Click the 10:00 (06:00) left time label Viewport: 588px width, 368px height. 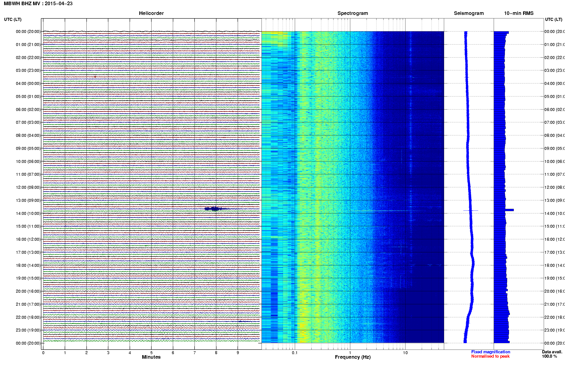coord(28,161)
